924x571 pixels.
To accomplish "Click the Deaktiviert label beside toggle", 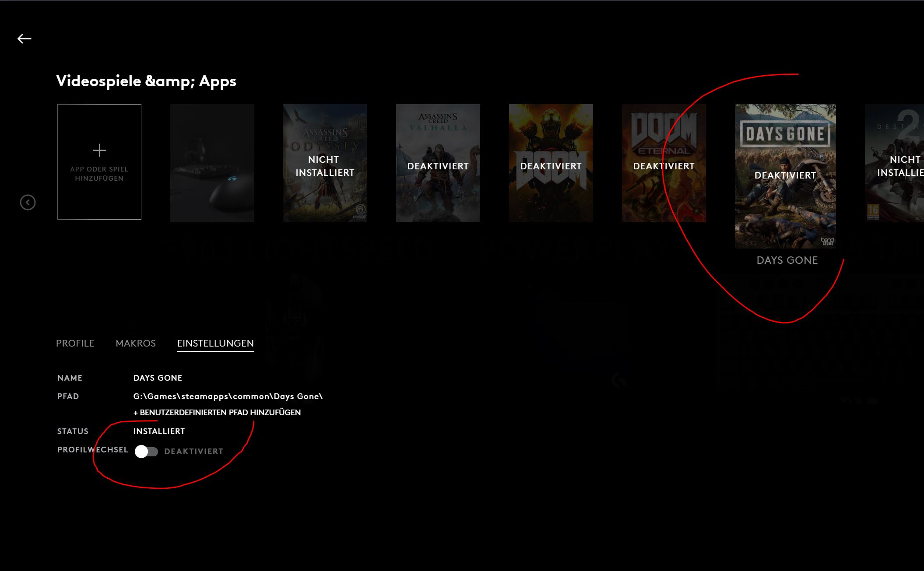I will (x=193, y=452).
